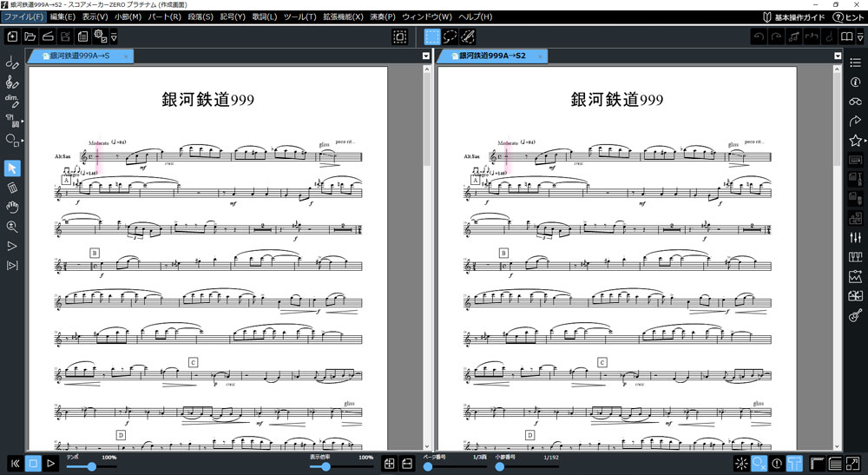Open the 基本操作ガイド guide
This screenshot has width=868, height=475.
[793, 17]
